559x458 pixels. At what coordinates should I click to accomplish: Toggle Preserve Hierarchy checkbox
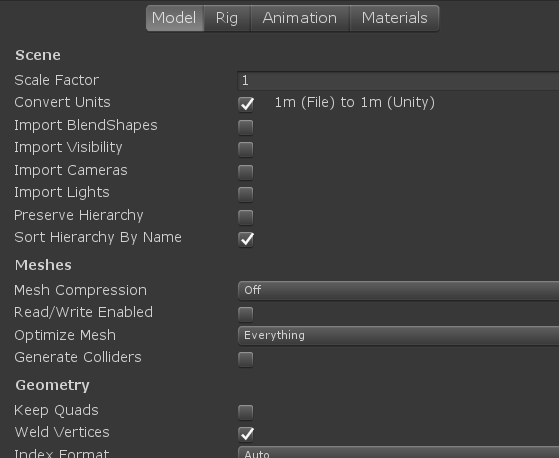tap(246, 217)
